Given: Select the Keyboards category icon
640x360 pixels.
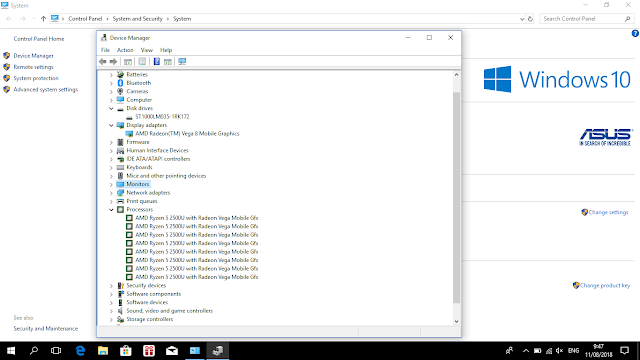Looking at the screenshot, I should tap(120, 167).
